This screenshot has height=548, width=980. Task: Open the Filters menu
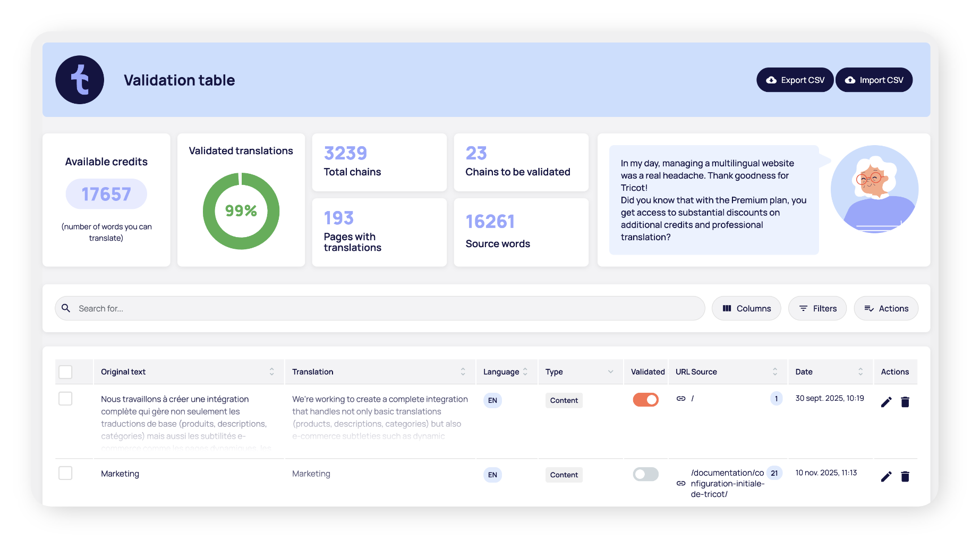(817, 308)
